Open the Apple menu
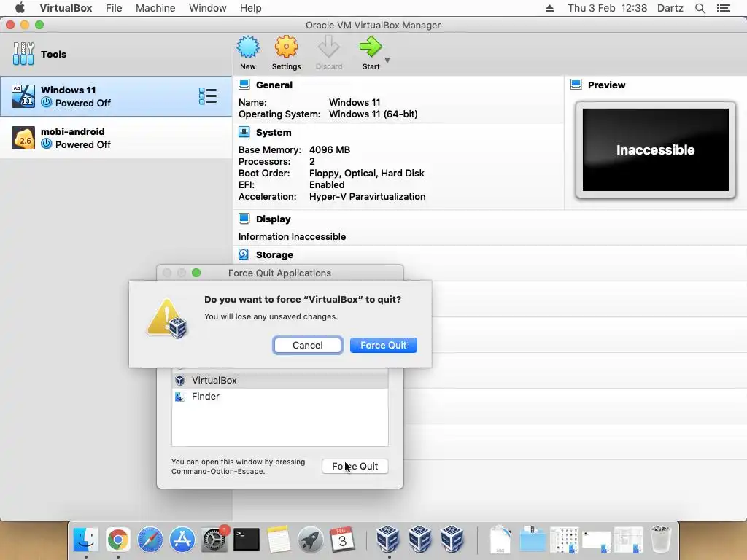Screen dimensions: 747x560 pyautogui.click(x=20, y=8)
